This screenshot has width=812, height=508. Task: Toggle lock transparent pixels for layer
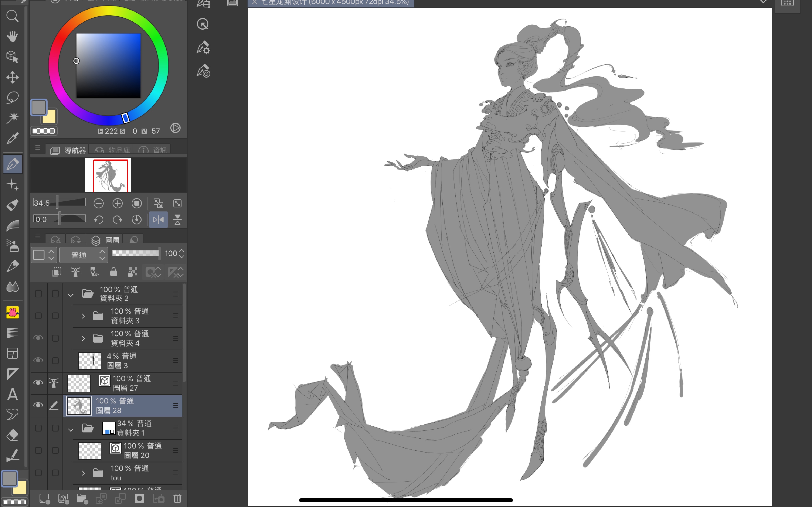coord(133,272)
